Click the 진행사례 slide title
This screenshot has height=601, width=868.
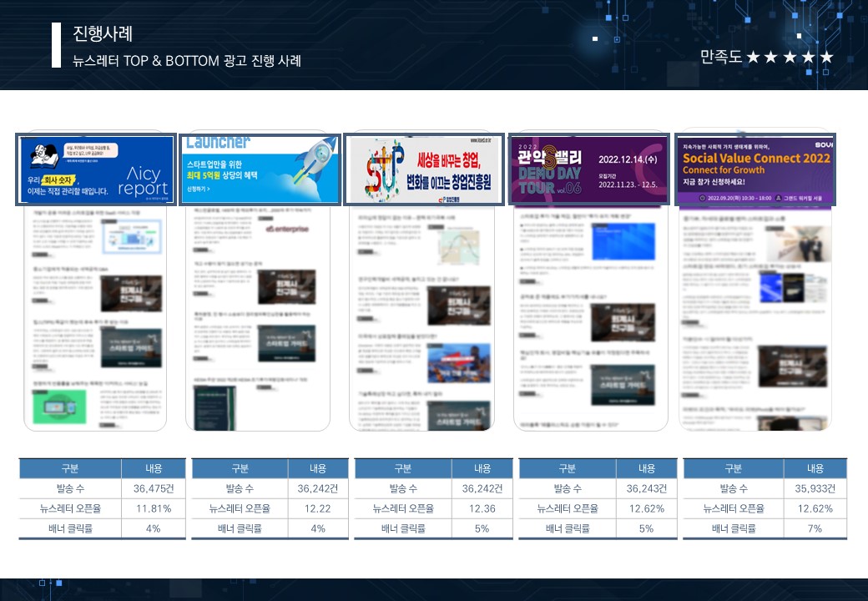click(103, 34)
